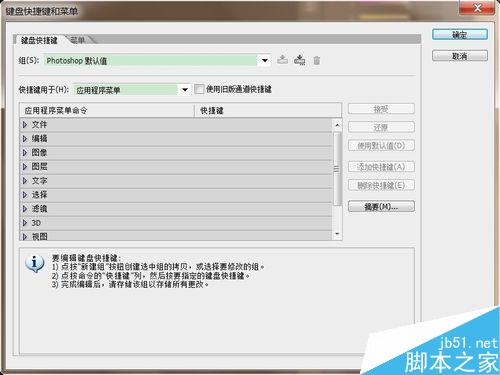Screen dimensions: 500x375
Task: Click the 接受 button
Action: tap(381, 109)
